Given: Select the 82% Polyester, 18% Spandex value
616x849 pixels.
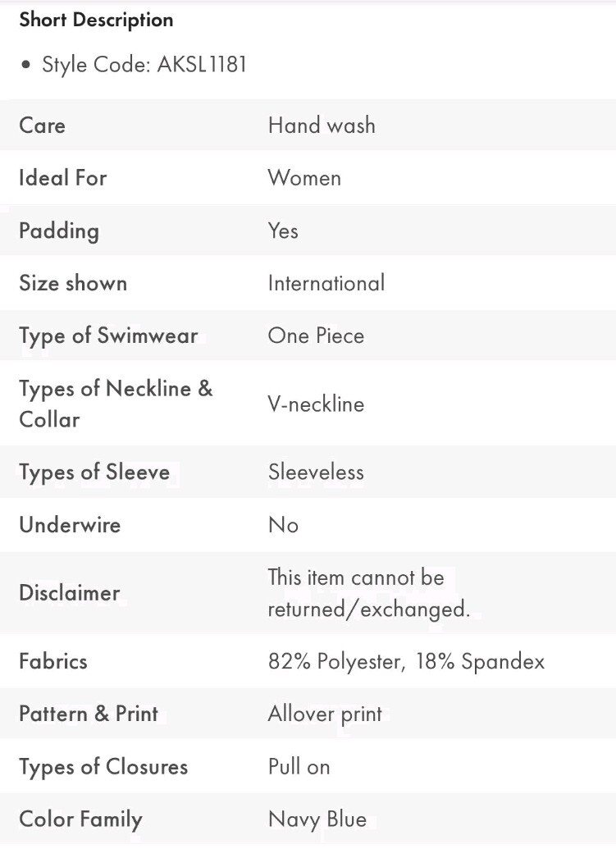Looking at the screenshot, I should pyautogui.click(x=407, y=661).
